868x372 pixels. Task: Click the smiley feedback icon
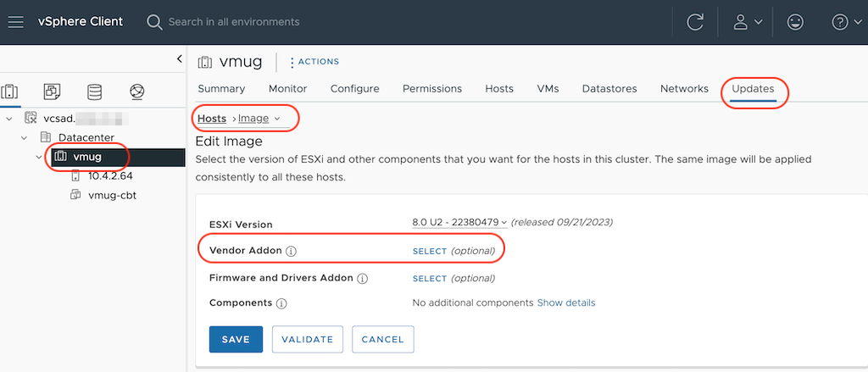click(x=795, y=22)
